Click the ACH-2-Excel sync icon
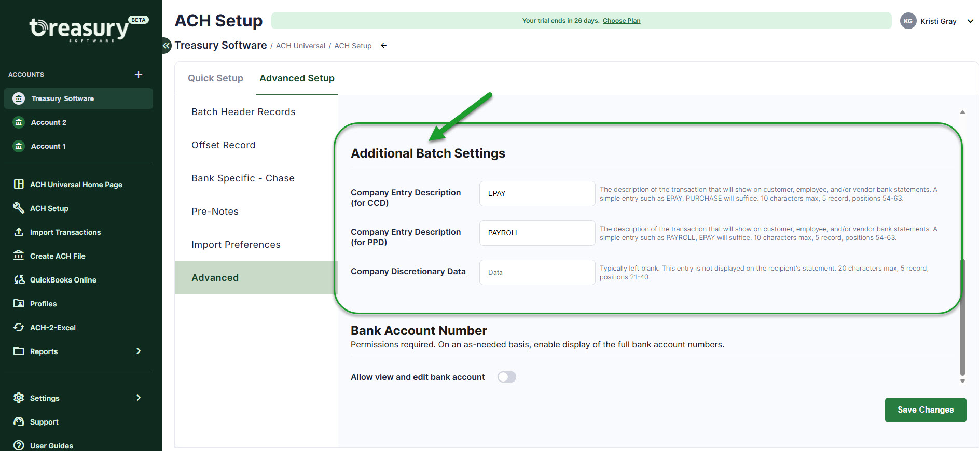Viewport: 980px width, 451px height. coord(19,327)
